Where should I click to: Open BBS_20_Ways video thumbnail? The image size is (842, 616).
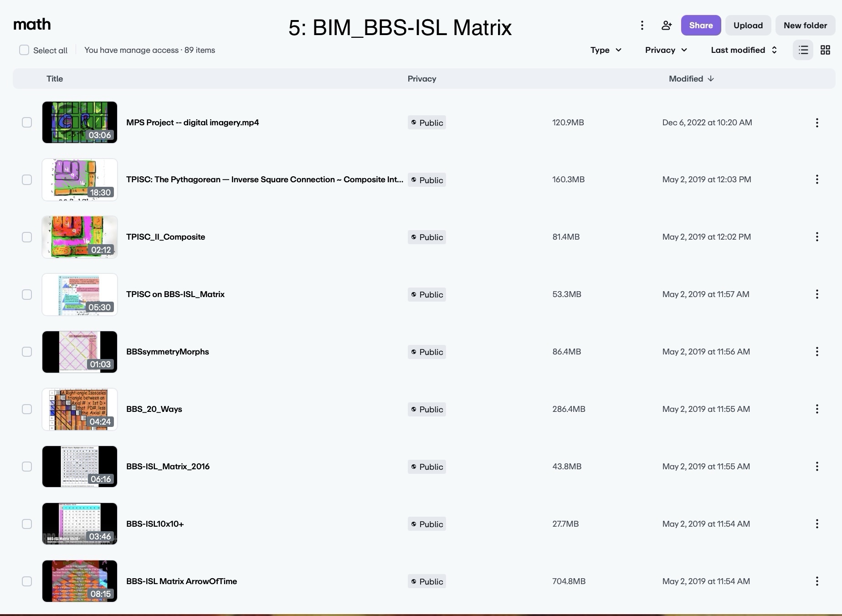[80, 409]
